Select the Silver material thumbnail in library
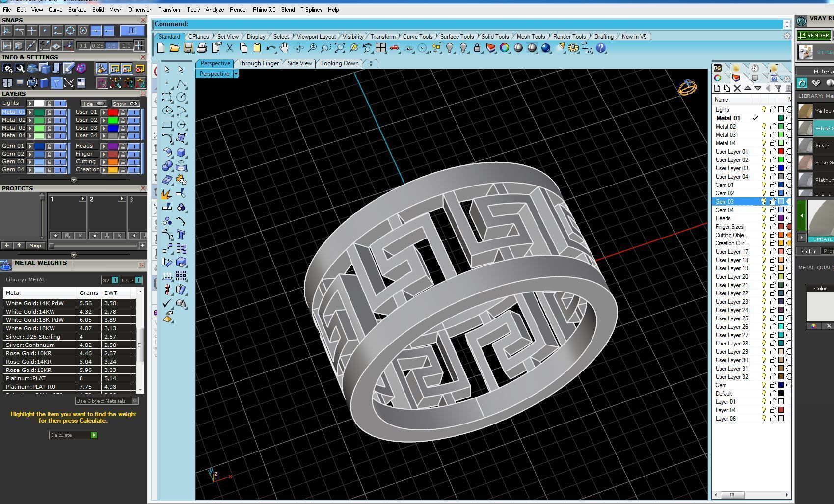The image size is (834, 504). (x=805, y=145)
